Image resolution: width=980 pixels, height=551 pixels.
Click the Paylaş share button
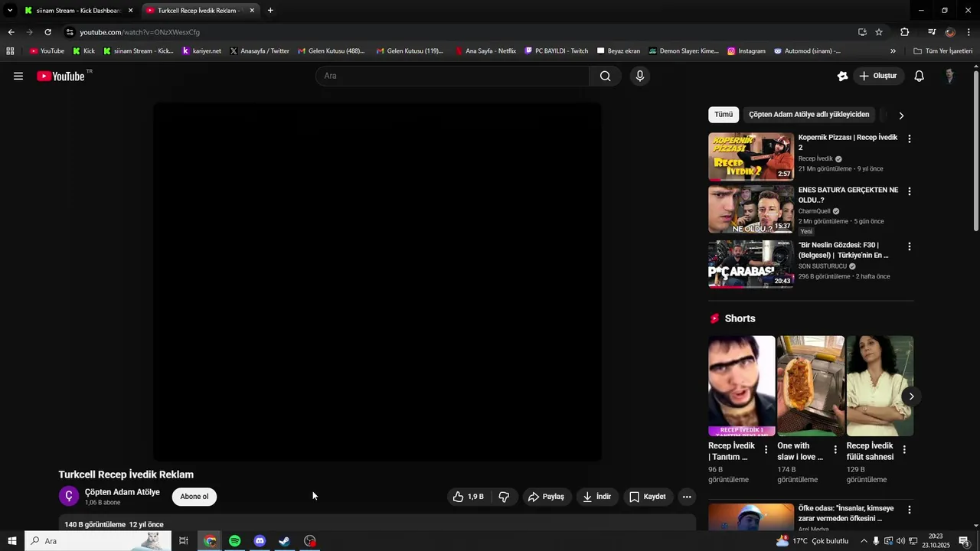[547, 497]
